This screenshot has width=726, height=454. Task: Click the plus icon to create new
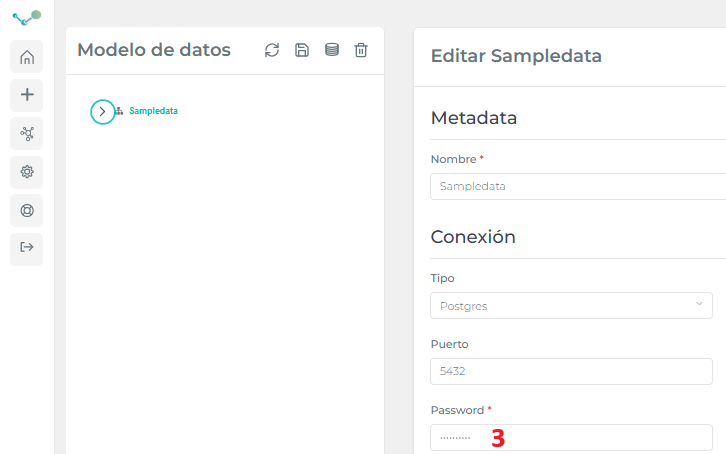27,95
